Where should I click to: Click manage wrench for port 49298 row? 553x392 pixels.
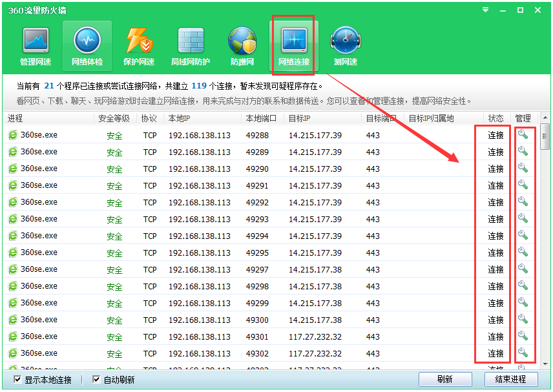coord(523,285)
